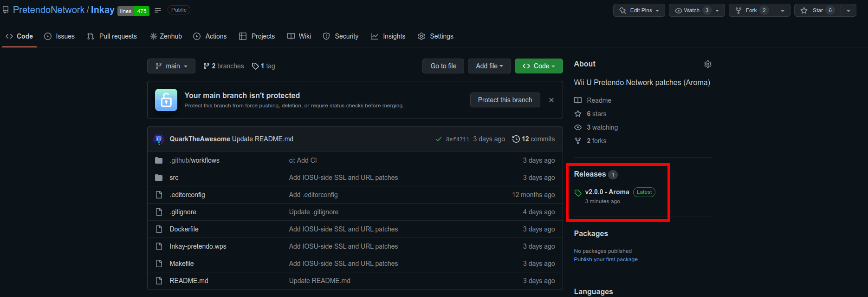868x297 pixels.
Task: Go to the Insights tab
Action: click(x=388, y=36)
